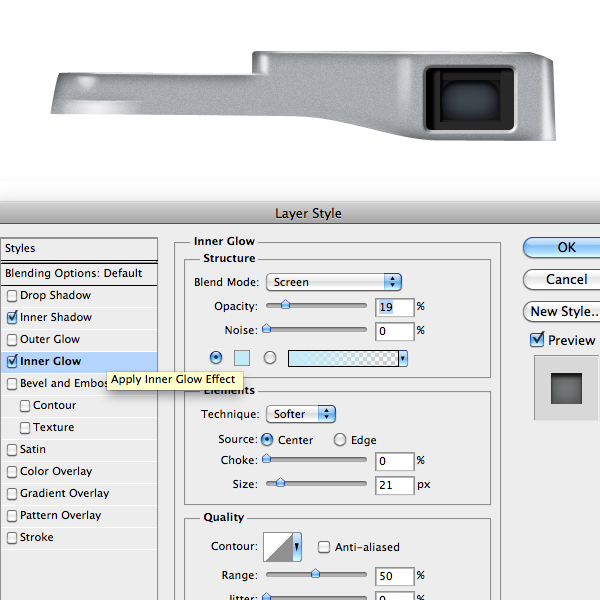
Task: Enable Anti-aliased contour option
Action: pos(324,547)
